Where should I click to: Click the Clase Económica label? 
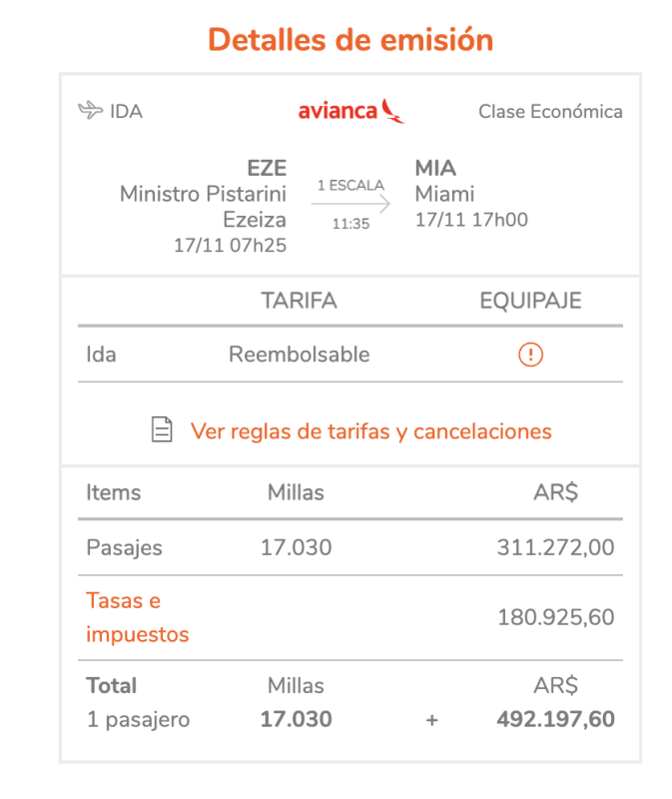coord(550,111)
